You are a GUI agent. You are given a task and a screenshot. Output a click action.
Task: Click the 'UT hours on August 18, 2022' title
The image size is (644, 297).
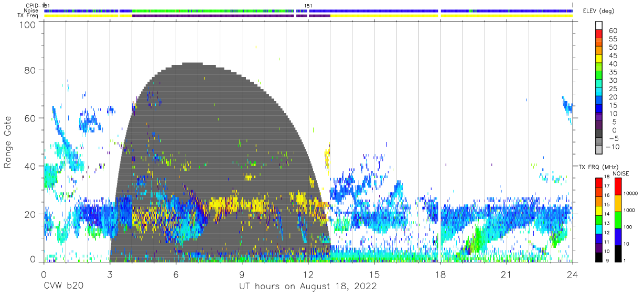pos(308,287)
